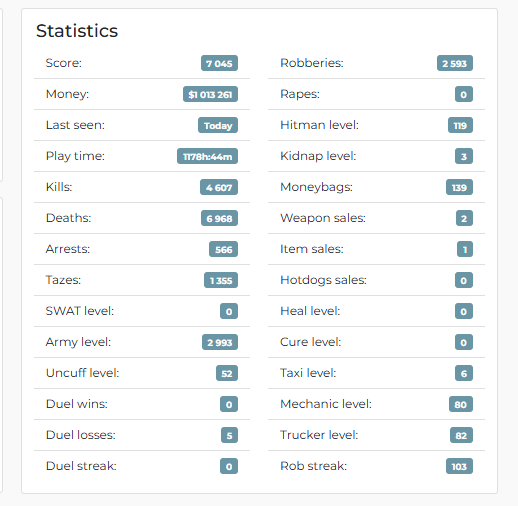Click the Statistics panel heading
This screenshot has width=518, height=506.
[77, 31]
